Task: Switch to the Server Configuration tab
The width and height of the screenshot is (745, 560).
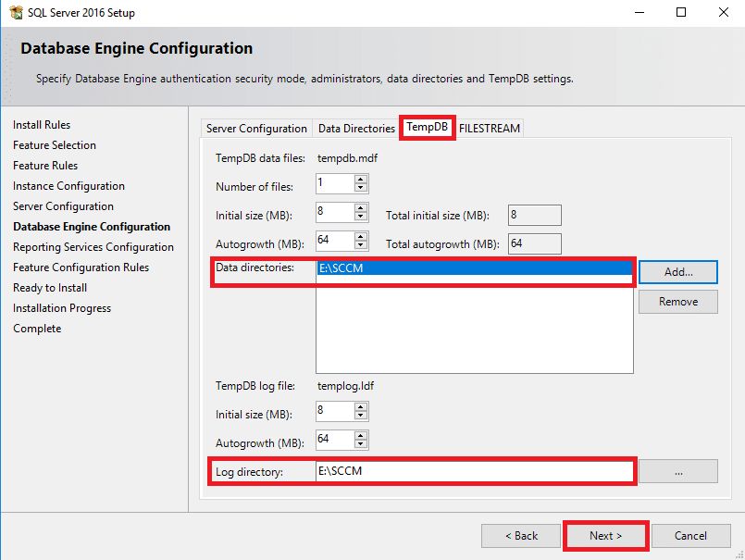Action: point(256,129)
